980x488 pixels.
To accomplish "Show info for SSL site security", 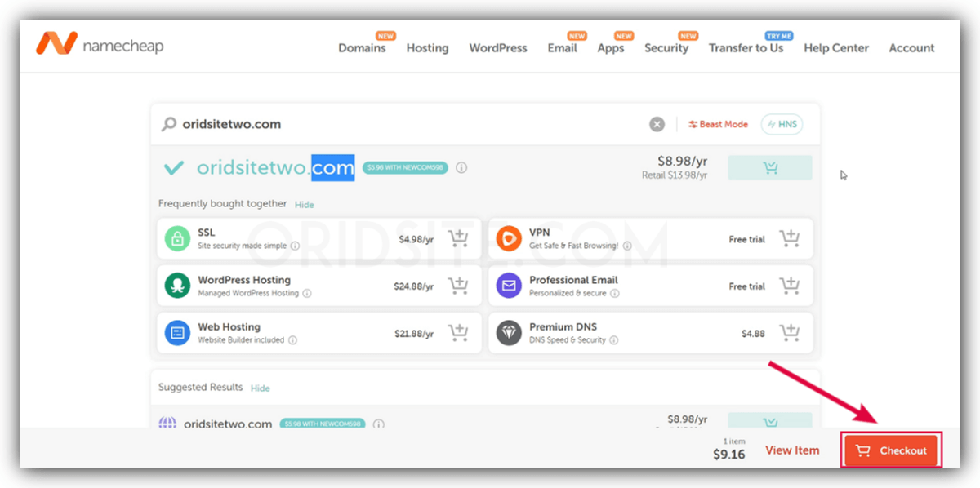I will pyautogui.click(x=295, y=246).
